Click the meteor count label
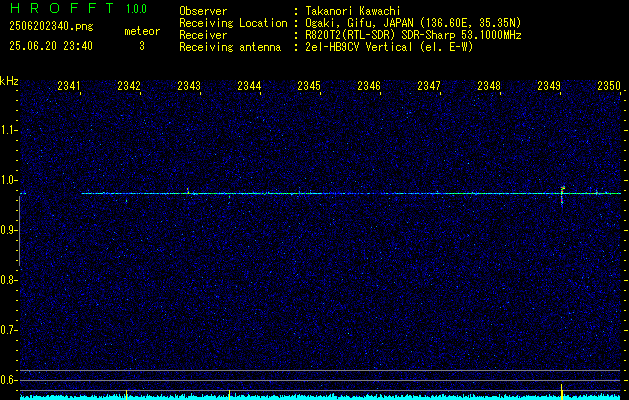 pyautogui.click(x=142, y=31)
